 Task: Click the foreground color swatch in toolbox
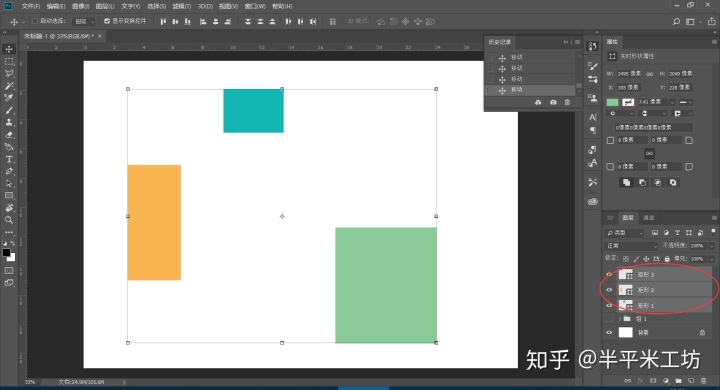[6, 253]
